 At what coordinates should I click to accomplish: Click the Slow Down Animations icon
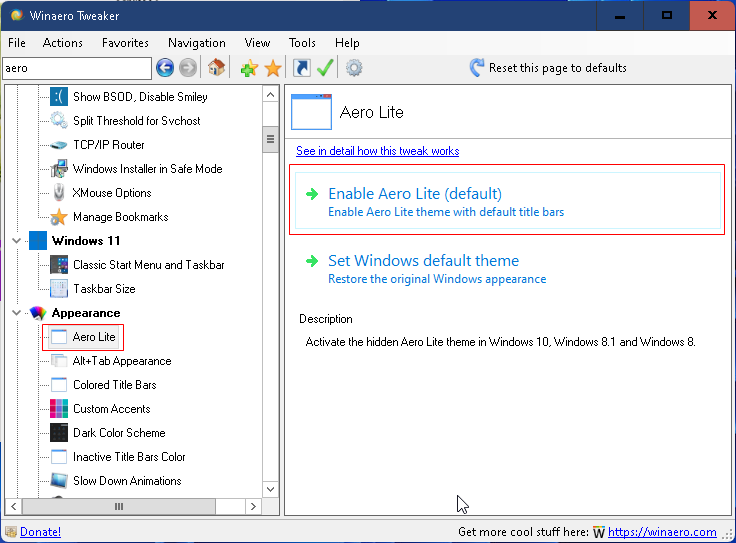59,481
